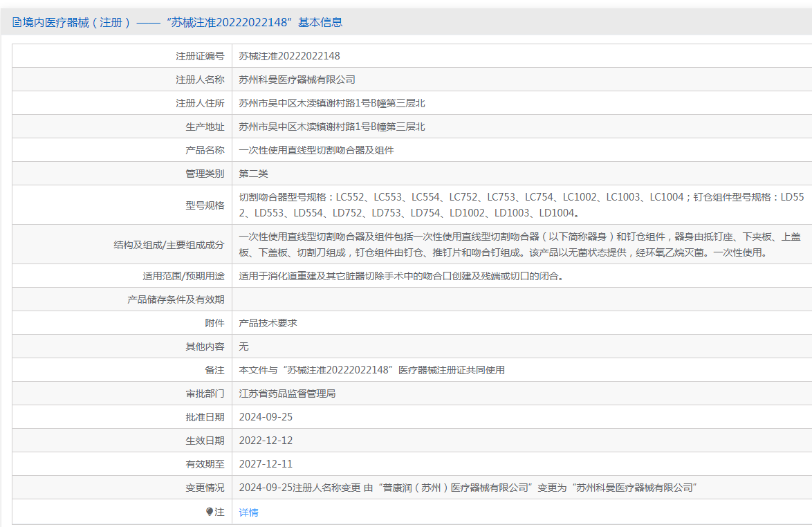Image resolution: width=812 pixels, height=527 pixels.
Task: Select registration number 苏械注准20222022148 value cell
Action: [x=290, y=56]
